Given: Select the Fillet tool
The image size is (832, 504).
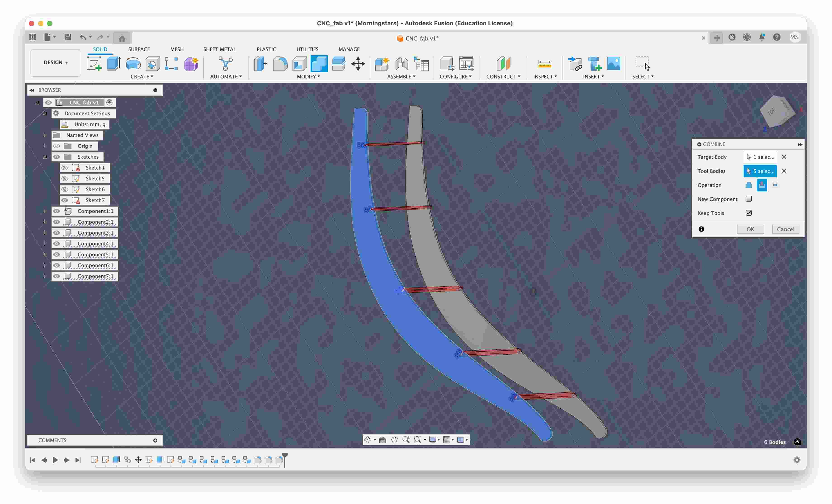Looking at the screenshot, I should (x=280, y=64).
